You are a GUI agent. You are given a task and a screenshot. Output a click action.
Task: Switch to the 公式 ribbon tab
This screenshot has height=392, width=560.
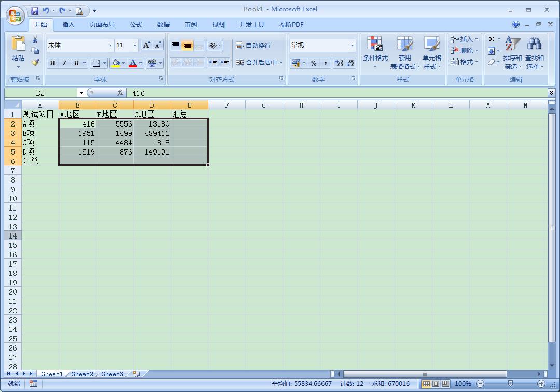point(136,24)
